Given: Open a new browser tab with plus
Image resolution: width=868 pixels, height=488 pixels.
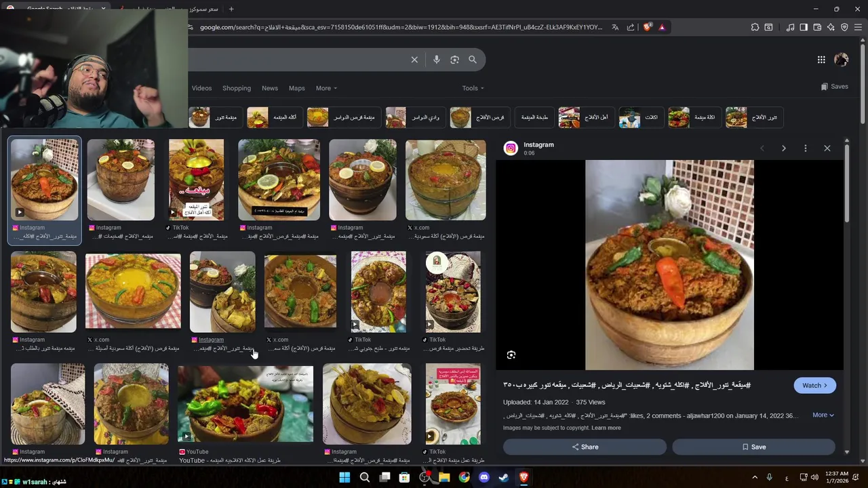Looking at the screenshot, I should [231, 9].
